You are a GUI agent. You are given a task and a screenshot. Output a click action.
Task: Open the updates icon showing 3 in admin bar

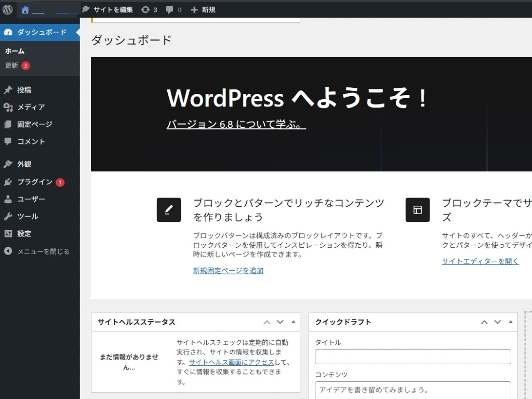[145, 10]
